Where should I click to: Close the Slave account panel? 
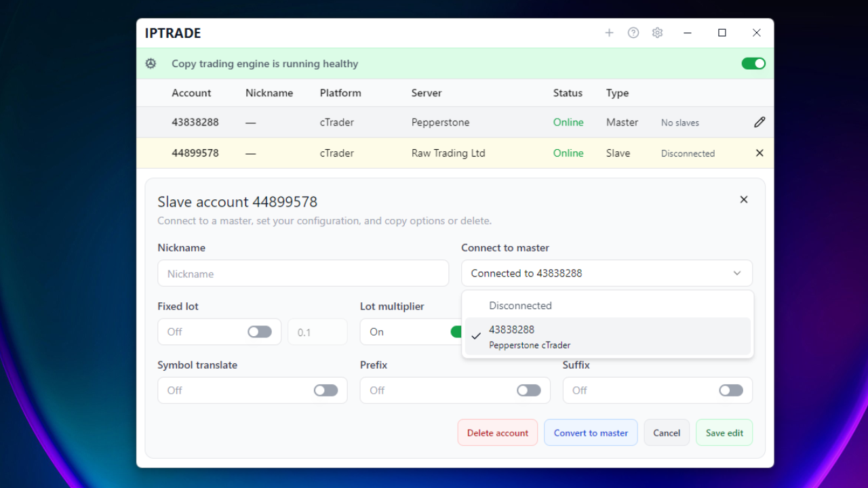coord(744,199)
